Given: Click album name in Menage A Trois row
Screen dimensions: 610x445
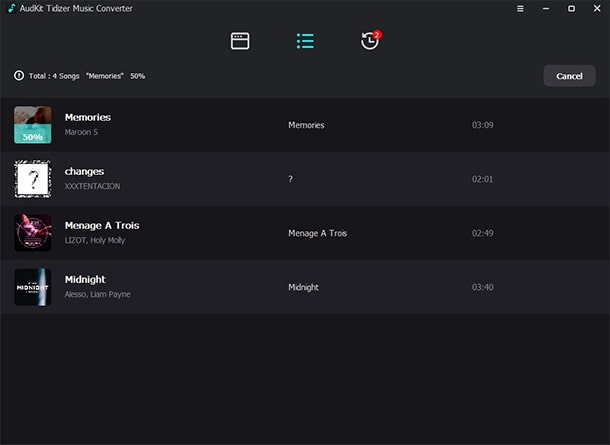Looking at the screenshot, I should [317, 233].
